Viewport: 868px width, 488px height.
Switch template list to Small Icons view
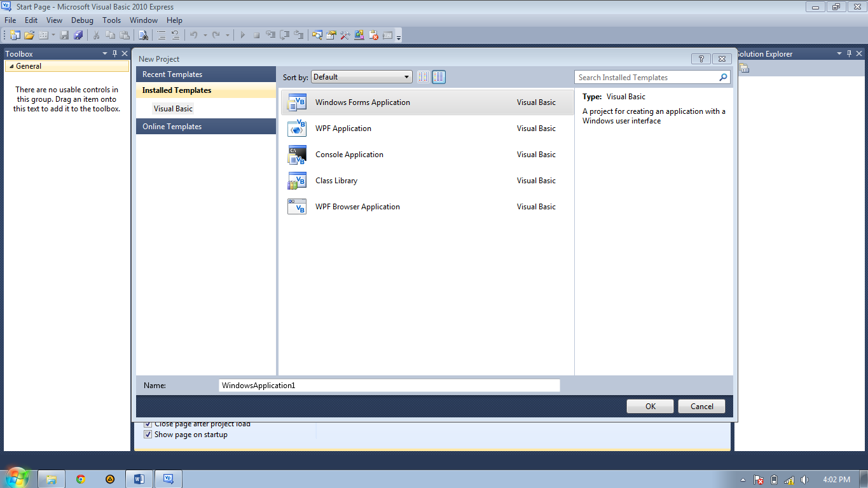(424, 77)
